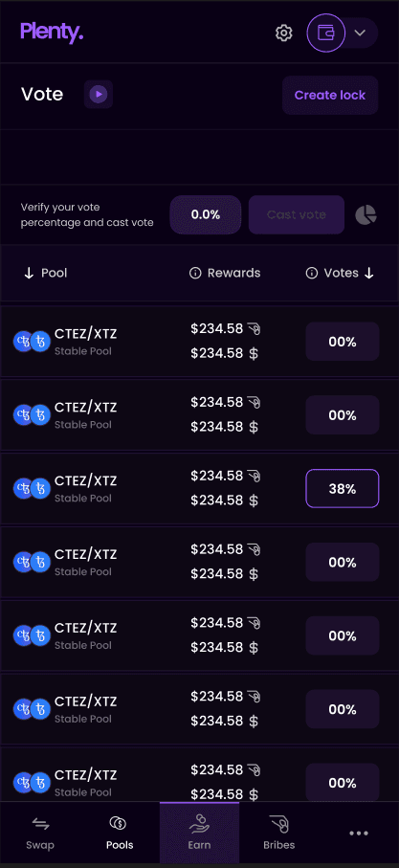Click the 0.0% vote percentage box
The image size is (399, 868).
(x=206, y=214)
